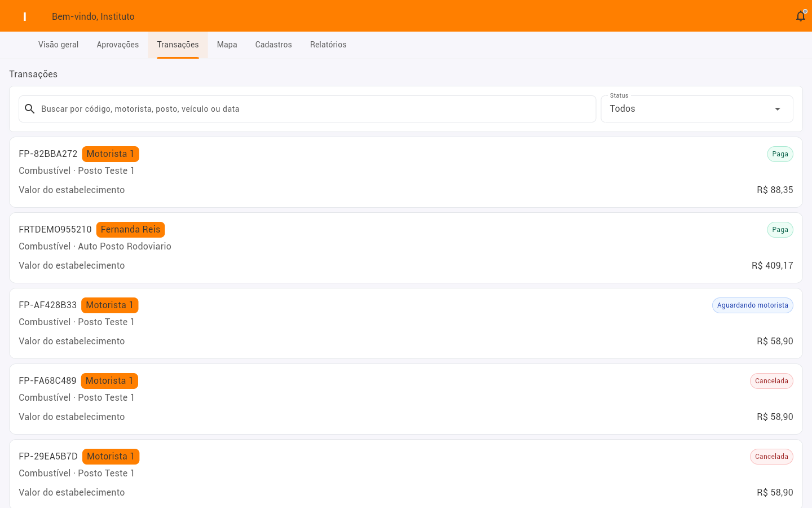812x508 pixels.
Task: Click Motorista 1 chip on FP-AF428B33
Action: [110, 305]
